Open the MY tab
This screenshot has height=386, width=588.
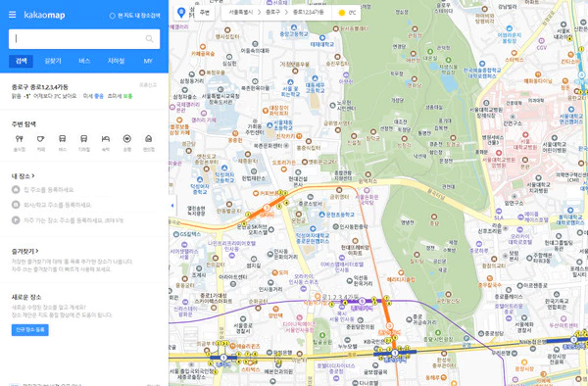point(148,61)
